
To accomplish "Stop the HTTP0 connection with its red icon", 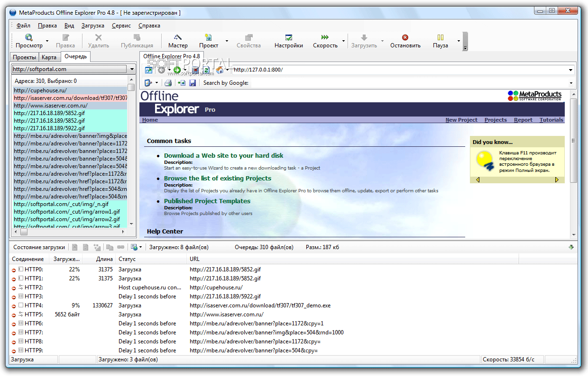I will pos(14,269).
